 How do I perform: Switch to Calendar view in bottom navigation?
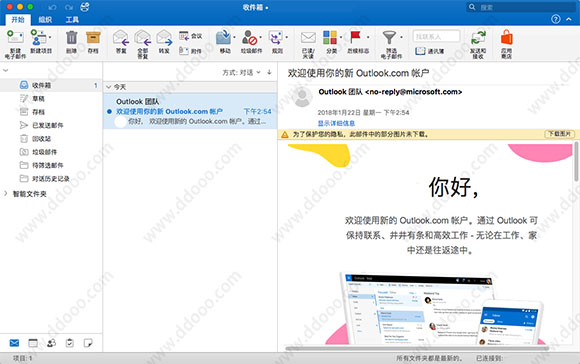click(x=33, y=343)
